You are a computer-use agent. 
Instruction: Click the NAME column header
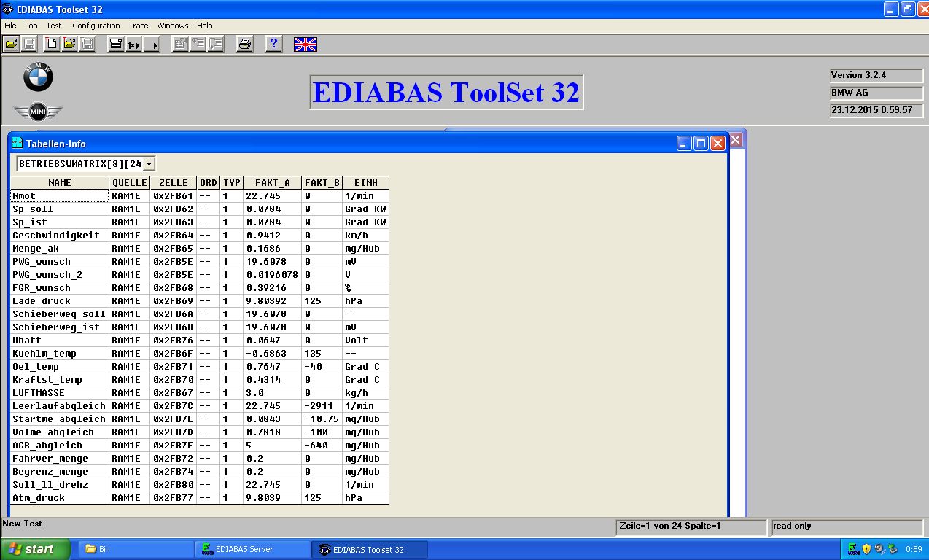pyautogui.click(x=60, y=183)
